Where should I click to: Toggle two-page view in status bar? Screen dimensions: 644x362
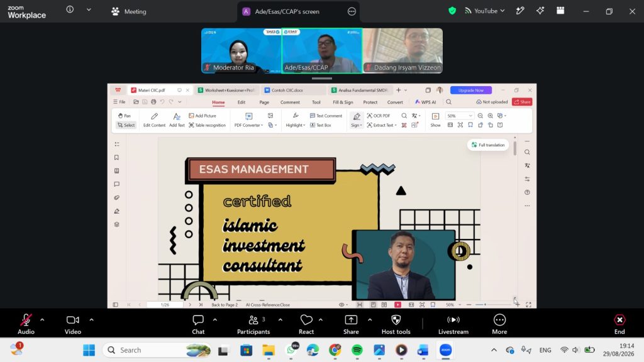[x=384, y=305]
